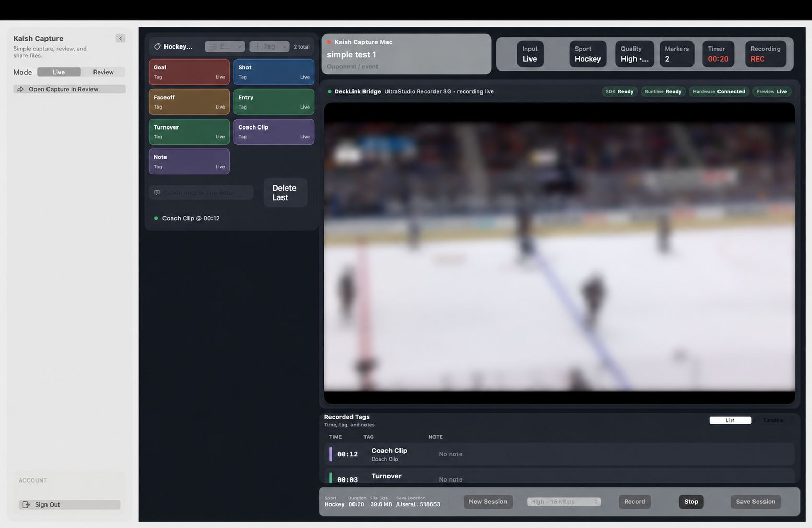
Task: Click the Save Session button
Action: click(x=756, y=502)
